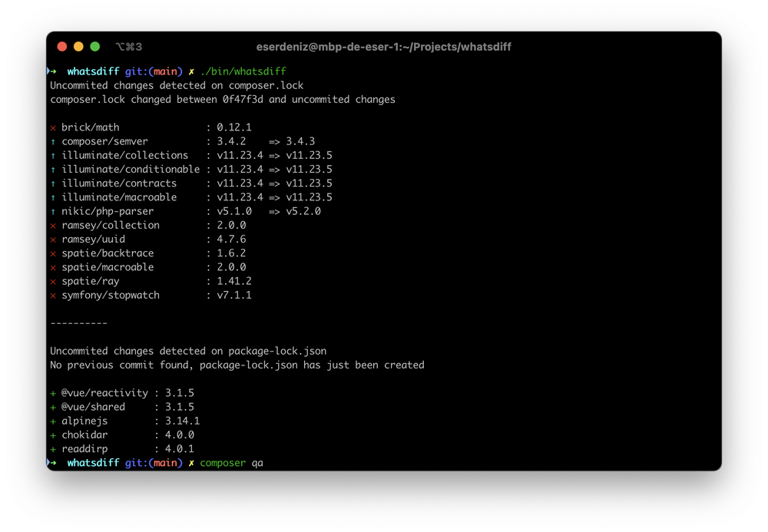Click red x beside ramsey/collection
Viewport: 768px width, 532px height.
(x=54, y=226)
